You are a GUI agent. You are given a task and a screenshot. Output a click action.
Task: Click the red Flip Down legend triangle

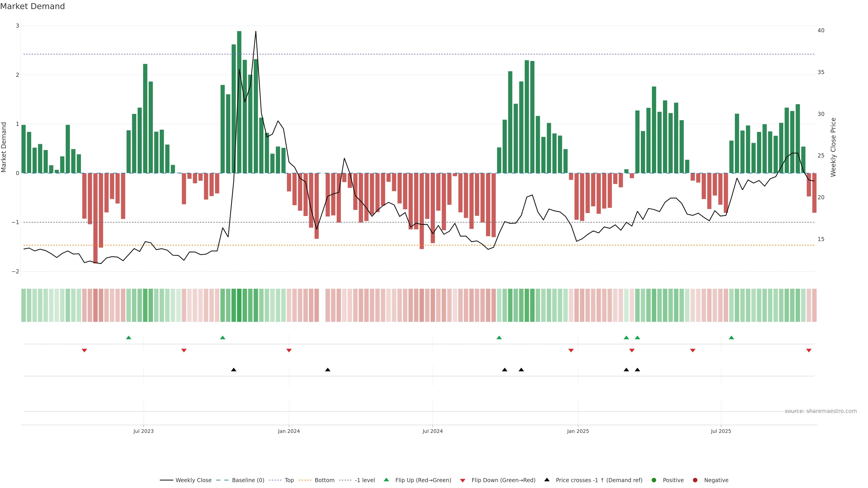(x=463, y=480)
